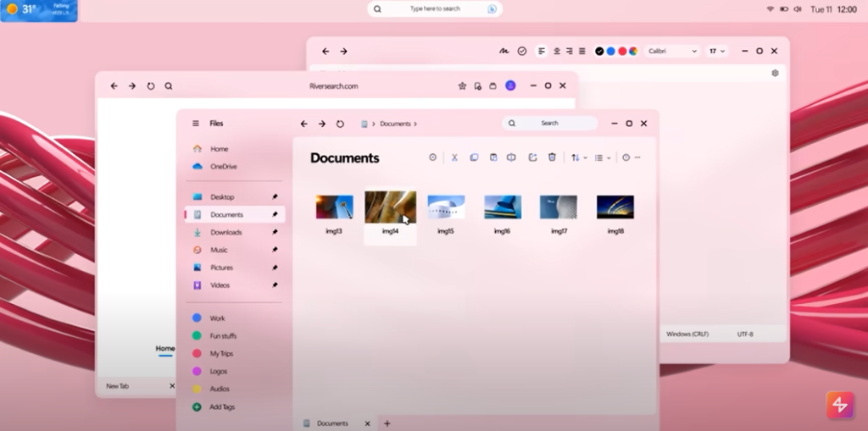Bookmark page with browser star icon
This screenshot has width=868, height=431.
tap(462, 86)
